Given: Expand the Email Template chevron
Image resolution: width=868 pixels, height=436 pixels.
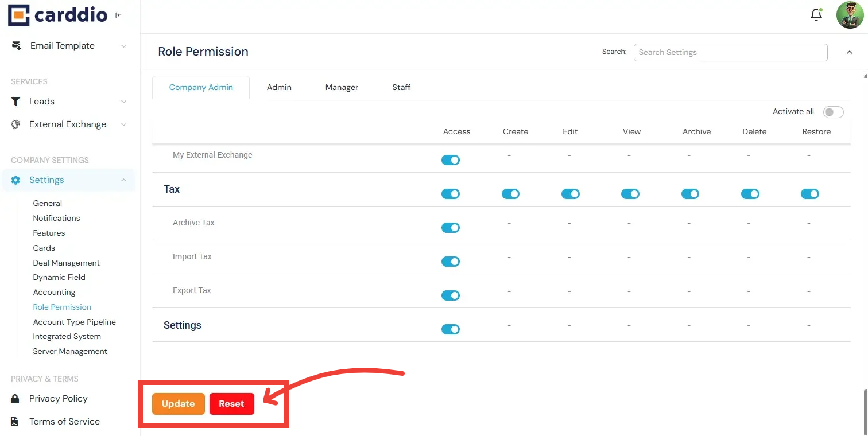Looking at the screenshot, I should point(123,46).
